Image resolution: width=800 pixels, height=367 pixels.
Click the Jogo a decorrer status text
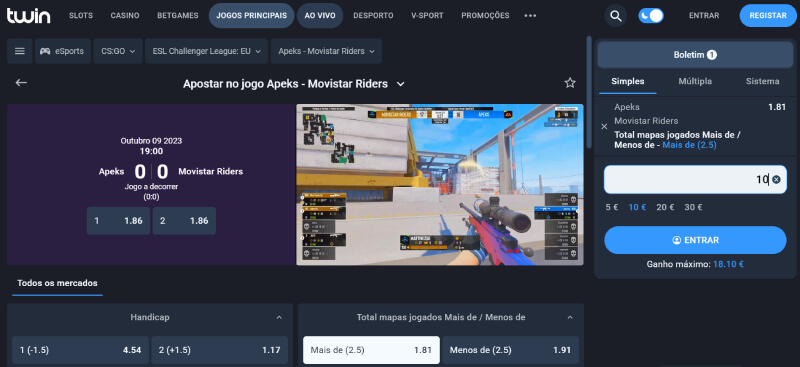tap(151, 187)
